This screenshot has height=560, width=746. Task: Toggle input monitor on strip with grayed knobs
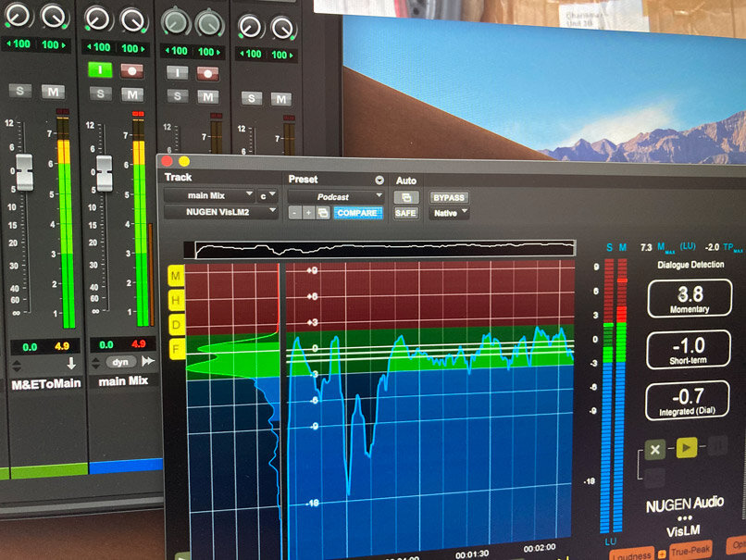[178, 72]
